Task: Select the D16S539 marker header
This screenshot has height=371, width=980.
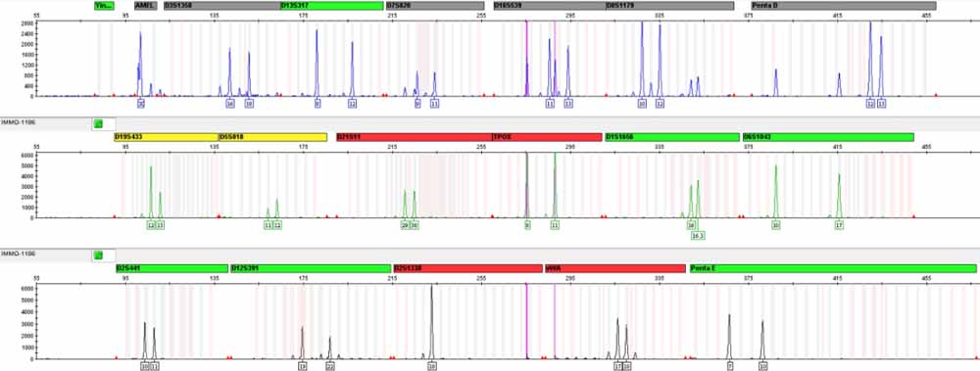Action: coord(550,6)
